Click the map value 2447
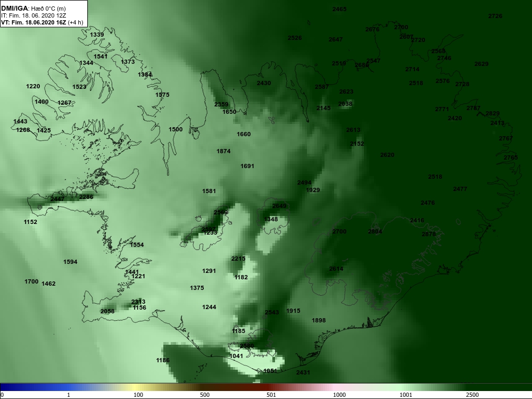 coord(57,199)
